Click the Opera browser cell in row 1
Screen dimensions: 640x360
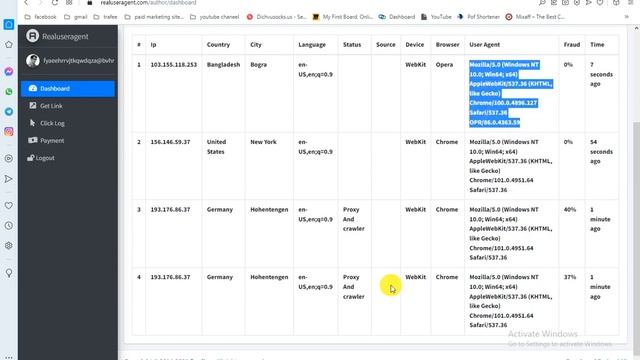444,64
